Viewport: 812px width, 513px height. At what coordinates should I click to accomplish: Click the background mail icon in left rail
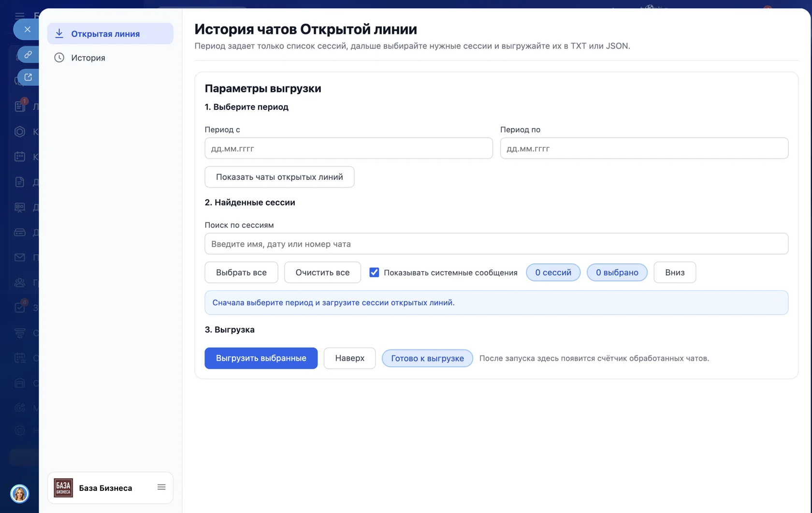[20, 257]
